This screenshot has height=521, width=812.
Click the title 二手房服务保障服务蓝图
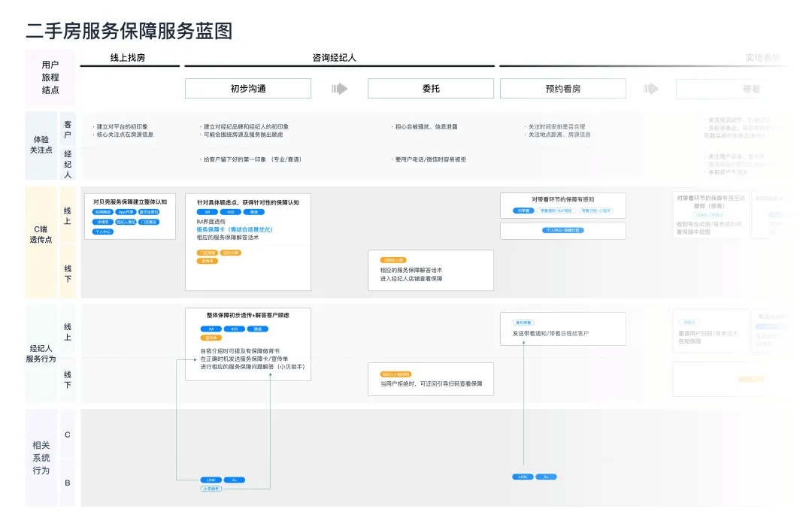pyautogui.click(x=129, y=31)
